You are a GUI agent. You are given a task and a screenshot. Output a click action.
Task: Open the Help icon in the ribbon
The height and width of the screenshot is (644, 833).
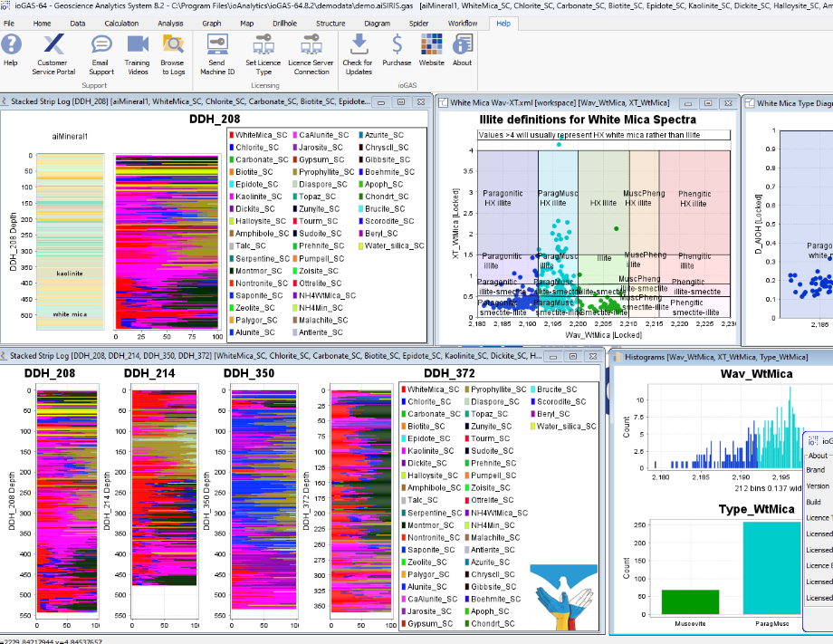pyautogui.click(x=11, y=44)
